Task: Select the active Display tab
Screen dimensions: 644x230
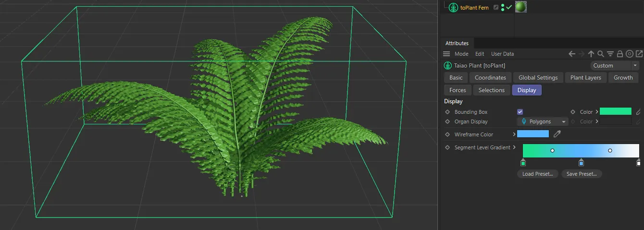Action: pyautogui.click(x=527, y=90)
